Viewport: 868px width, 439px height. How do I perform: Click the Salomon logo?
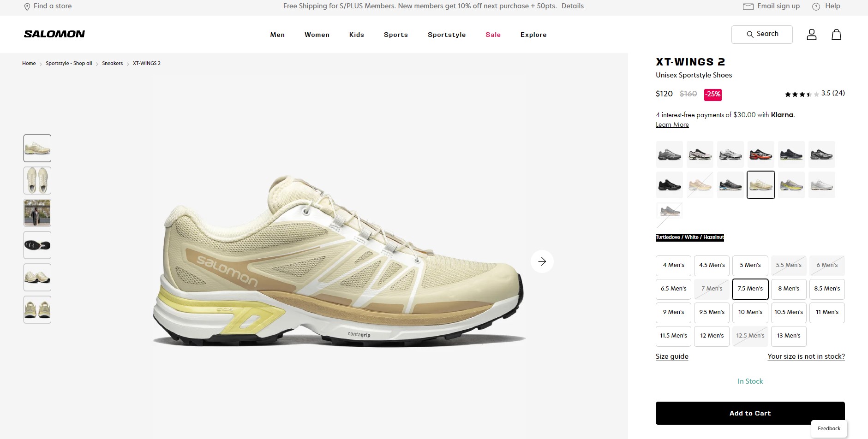tap(54, 34)
